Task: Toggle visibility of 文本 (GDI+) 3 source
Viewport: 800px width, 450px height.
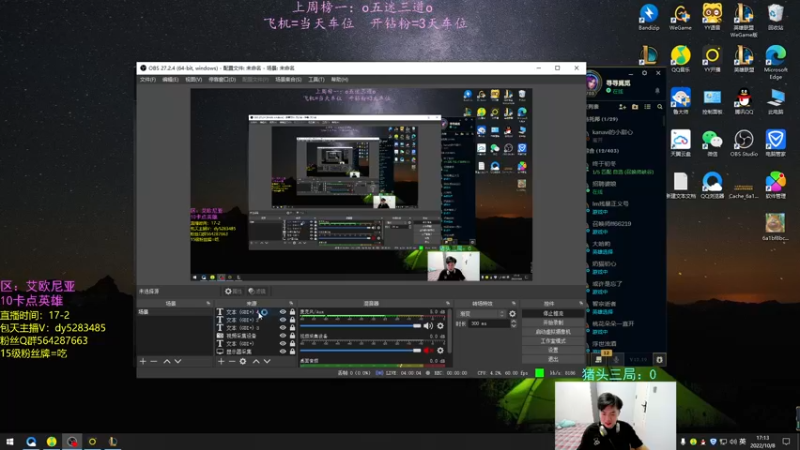Action: [283, 328]
